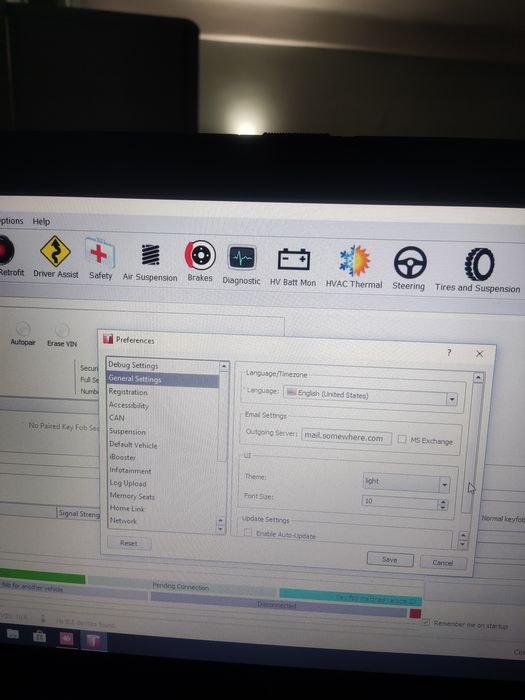
Task: Click the Preferences dialog help question mark
Action: (449, 353)
